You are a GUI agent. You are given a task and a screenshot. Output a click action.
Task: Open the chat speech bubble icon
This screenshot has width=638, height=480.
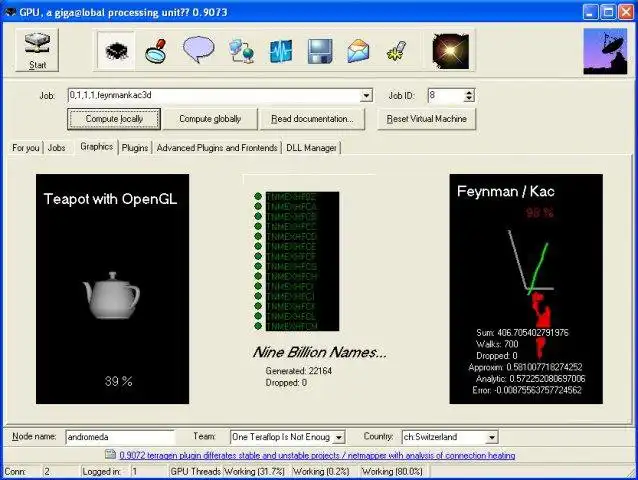point(199,50)
